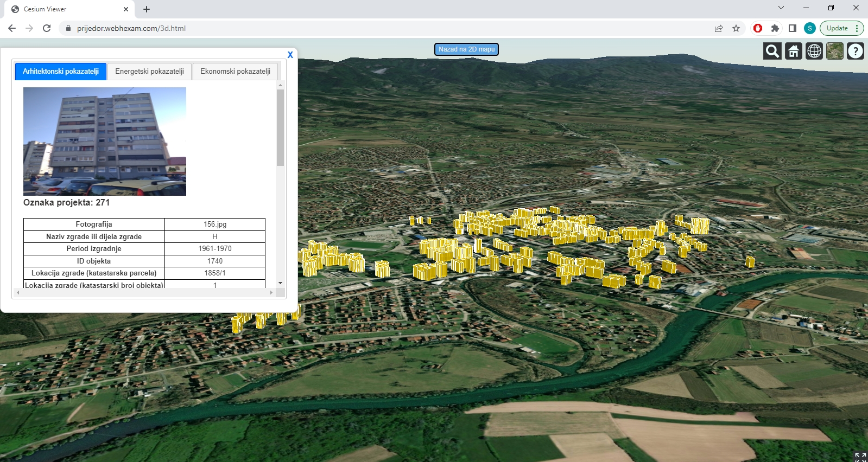Click the popup vertical scrollbar thumb
Viewport: 868px width, 462px height.
click(x=280, y=127)
